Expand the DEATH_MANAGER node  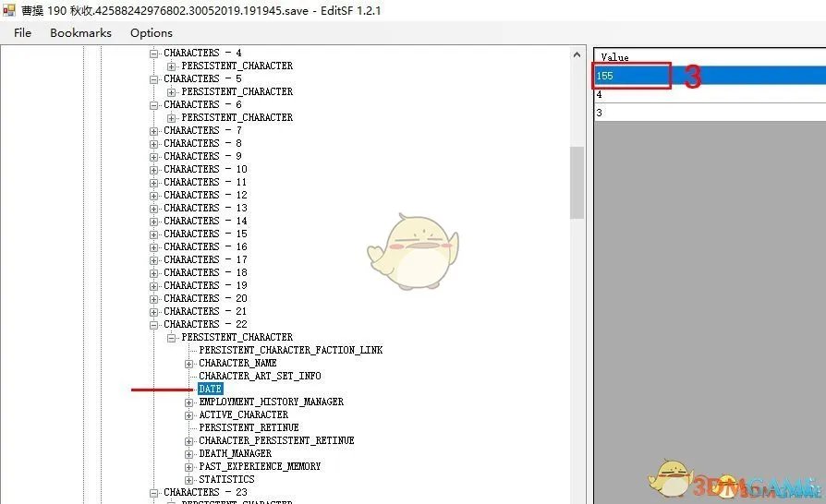coord(189,453)
